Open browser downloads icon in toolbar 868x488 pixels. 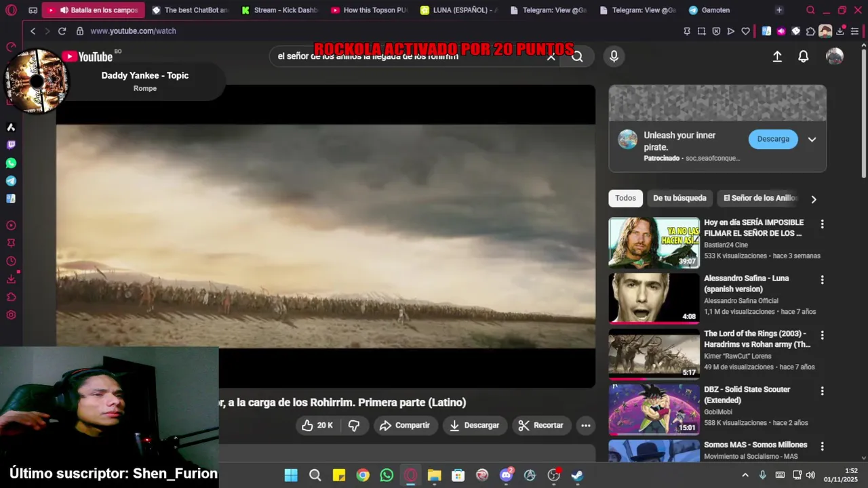click(841, 31)
